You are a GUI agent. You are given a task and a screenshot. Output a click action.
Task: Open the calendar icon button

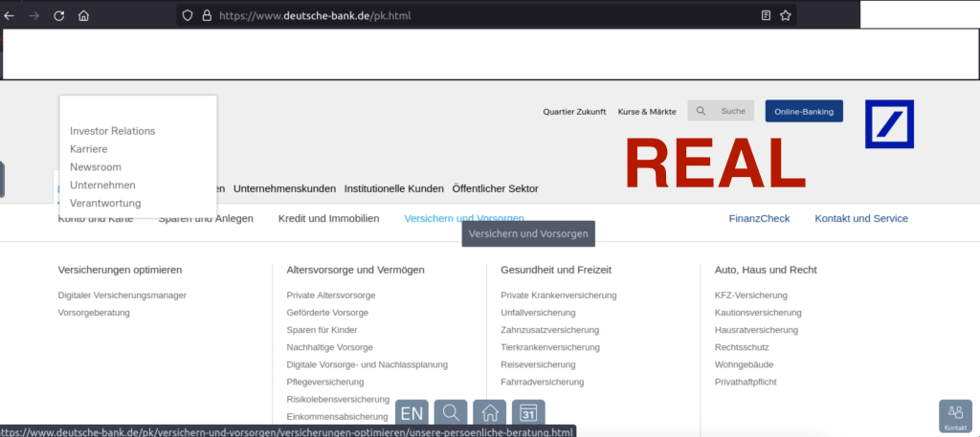[527, 413]
